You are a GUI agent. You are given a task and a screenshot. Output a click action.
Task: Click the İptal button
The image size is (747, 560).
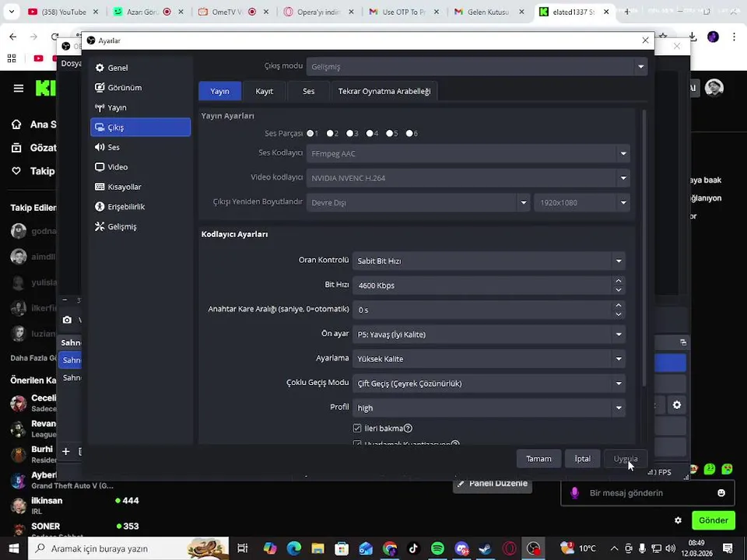582,459
